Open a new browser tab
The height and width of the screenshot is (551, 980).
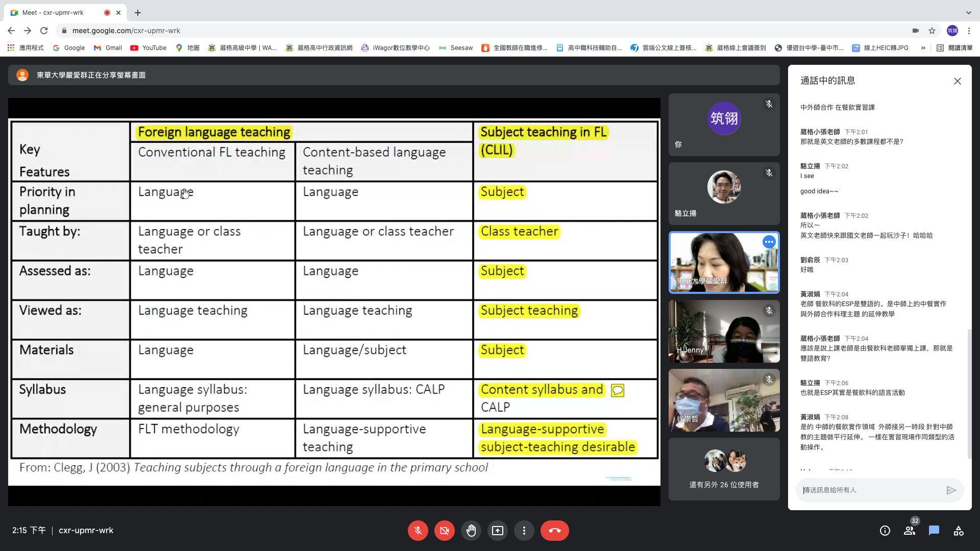click(138, 13)
